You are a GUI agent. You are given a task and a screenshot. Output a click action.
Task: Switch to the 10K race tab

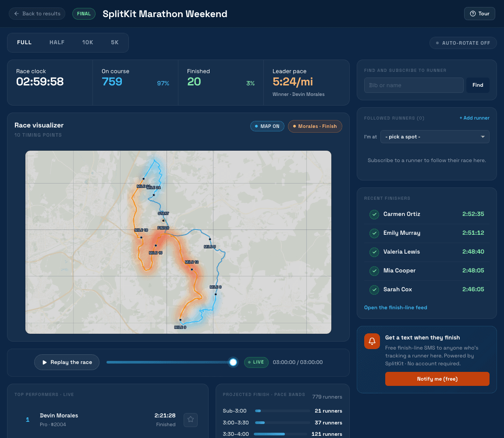pyautogui.click(x=87, y=42)
